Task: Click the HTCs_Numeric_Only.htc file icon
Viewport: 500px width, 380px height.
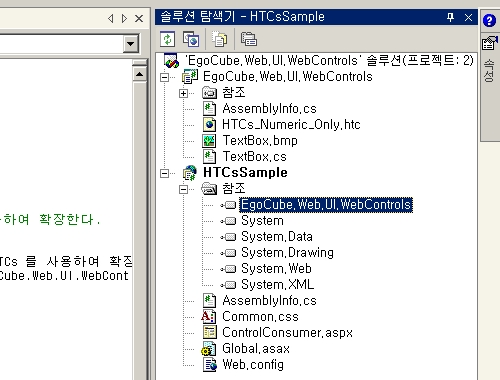Action: coord(209,125)
